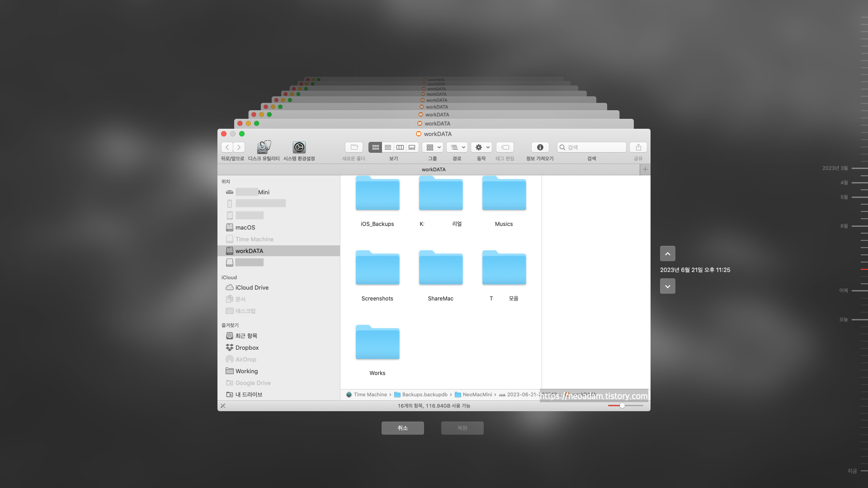This screenshot has width=868, height=488.
Task: Open the Path dropdown menu
Action: coord(457,147)
